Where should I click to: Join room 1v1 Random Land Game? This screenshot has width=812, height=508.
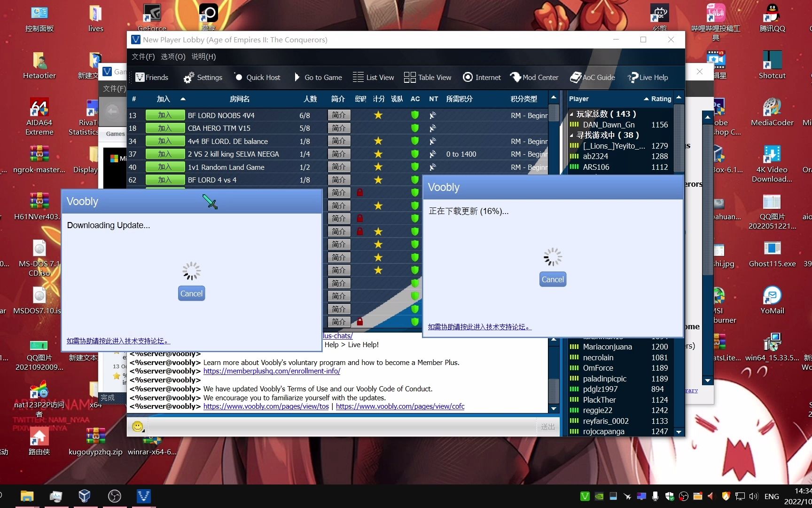pos(165,167)
